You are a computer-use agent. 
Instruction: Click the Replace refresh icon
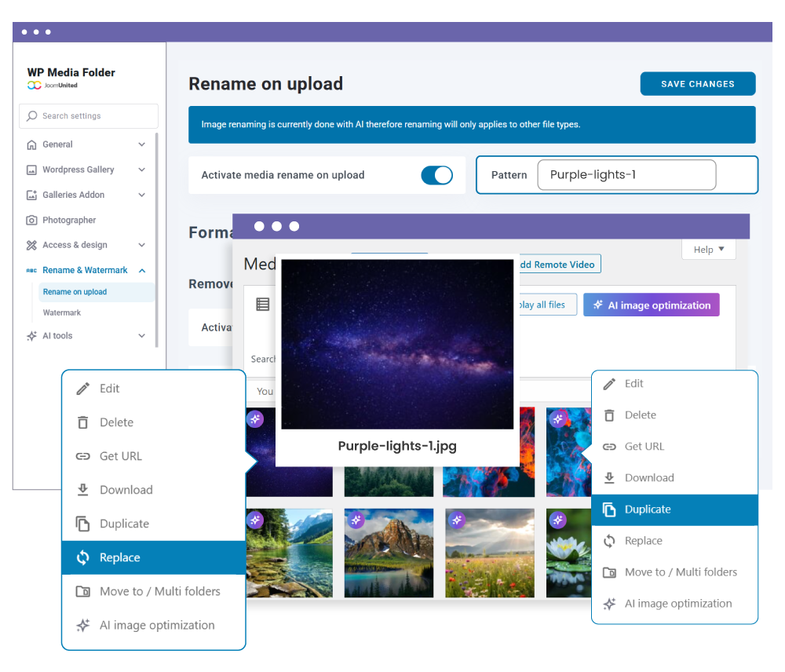pyautogui.click(x=85, y=557)
